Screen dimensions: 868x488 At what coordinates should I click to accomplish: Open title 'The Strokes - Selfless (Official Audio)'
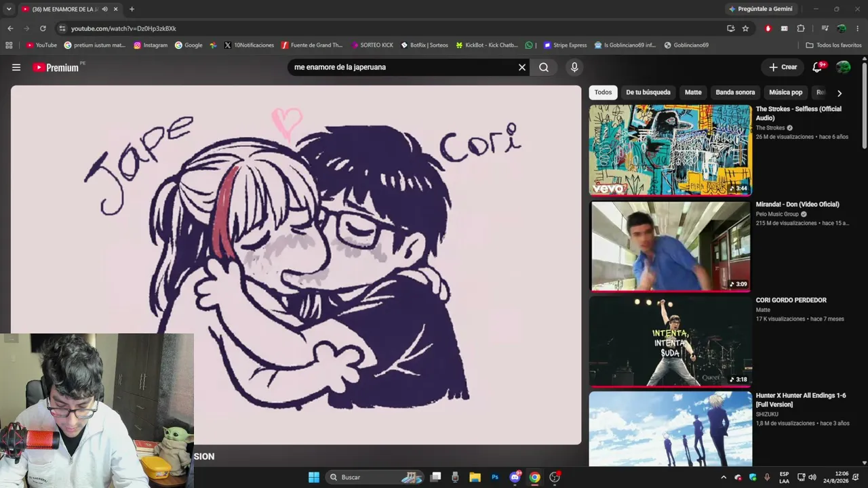(799, 113)
